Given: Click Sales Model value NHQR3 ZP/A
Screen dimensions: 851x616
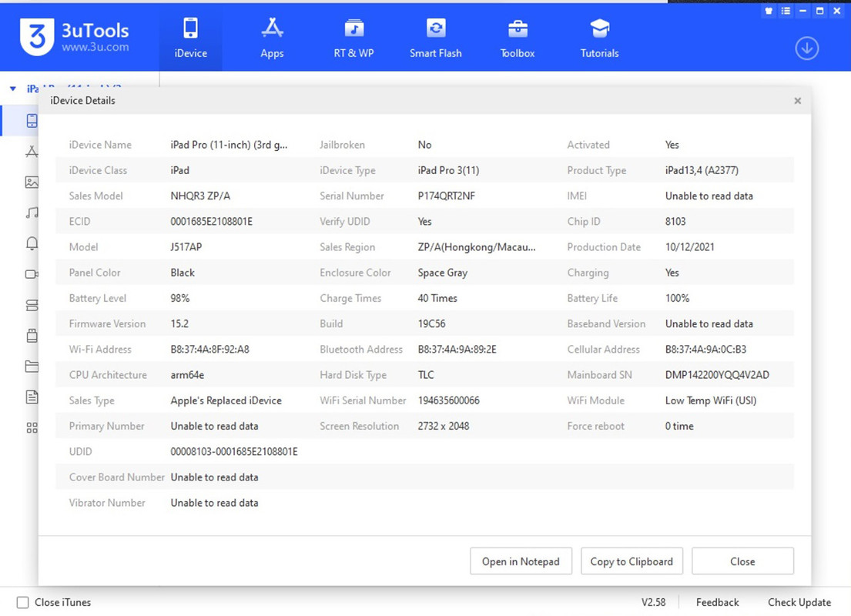Looking at the screenshot, I should point(200,196).
